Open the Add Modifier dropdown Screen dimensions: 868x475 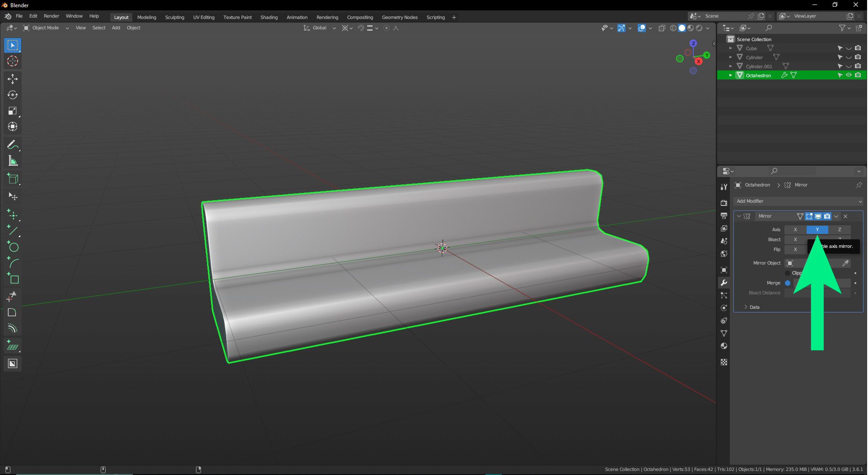(x=798, y=201)
